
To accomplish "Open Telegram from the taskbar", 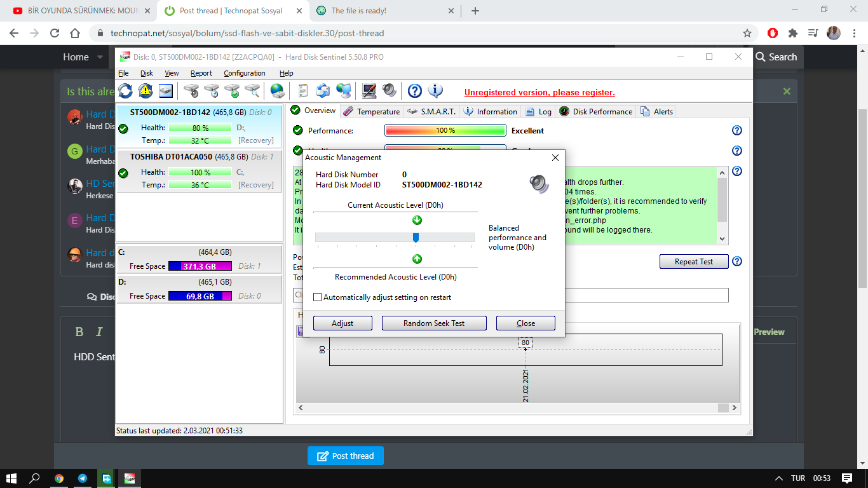I will coord(83,478).
